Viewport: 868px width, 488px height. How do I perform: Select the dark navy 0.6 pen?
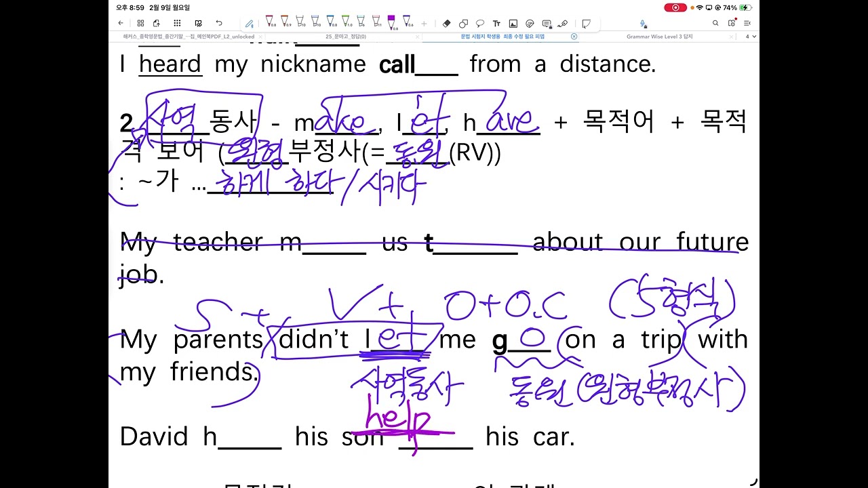[407, 22]
